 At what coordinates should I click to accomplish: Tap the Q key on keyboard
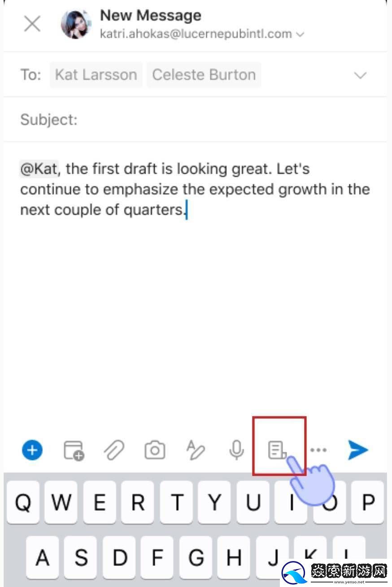[x=23, y=503]
